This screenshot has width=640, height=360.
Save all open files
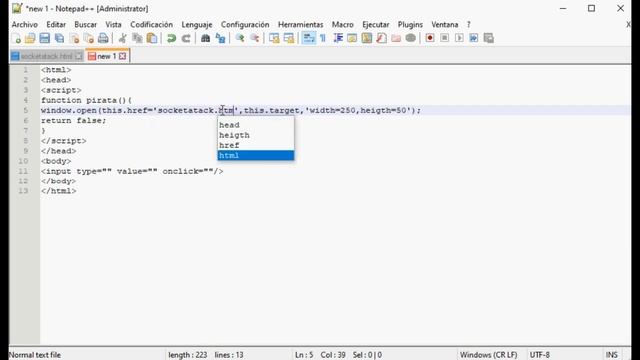(x=59, y=38)
